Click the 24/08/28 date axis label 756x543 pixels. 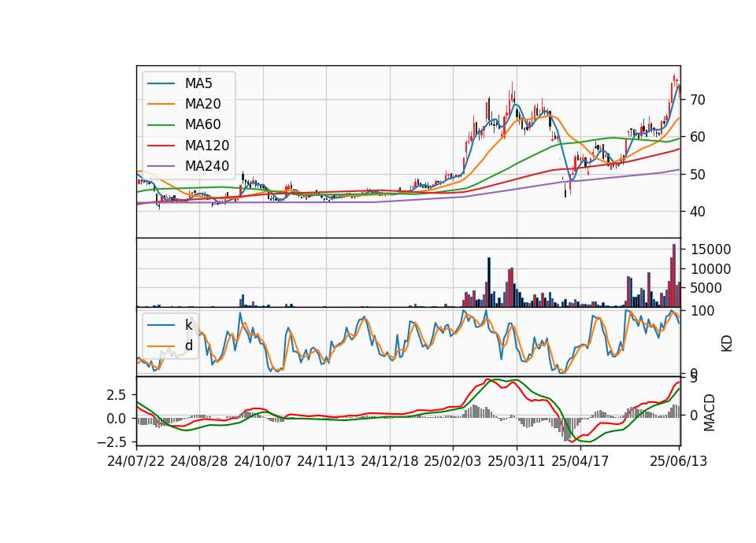coord(199,461)
